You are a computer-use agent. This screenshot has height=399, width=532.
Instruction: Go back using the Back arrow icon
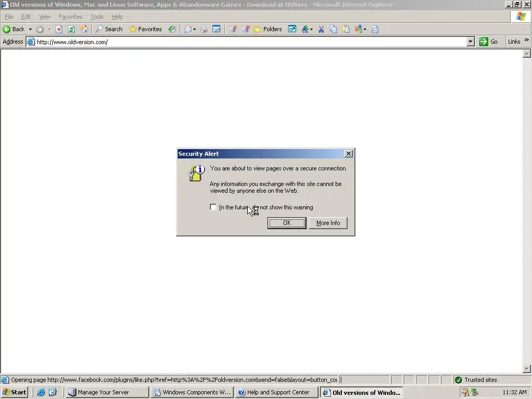coord(6,29)
